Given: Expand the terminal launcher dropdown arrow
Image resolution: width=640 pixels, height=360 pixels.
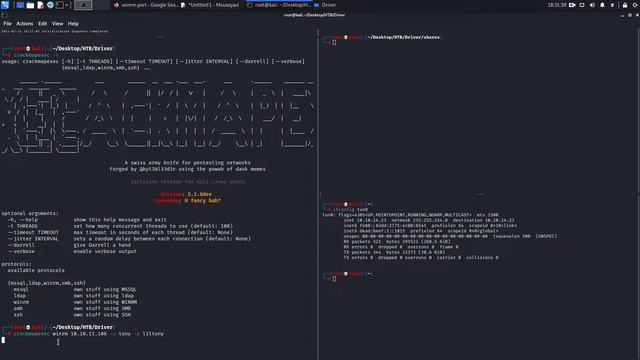Looking at the screenshot, I should (66, 5).
